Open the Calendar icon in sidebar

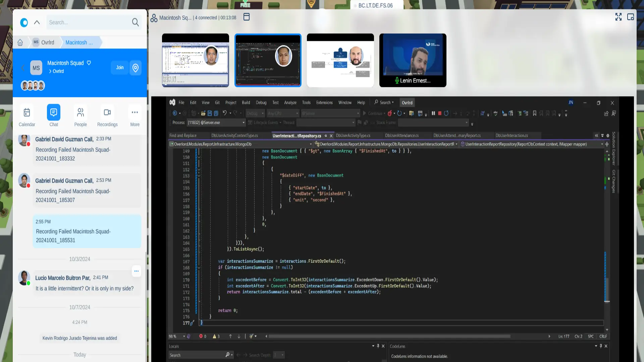coord(27,113)
